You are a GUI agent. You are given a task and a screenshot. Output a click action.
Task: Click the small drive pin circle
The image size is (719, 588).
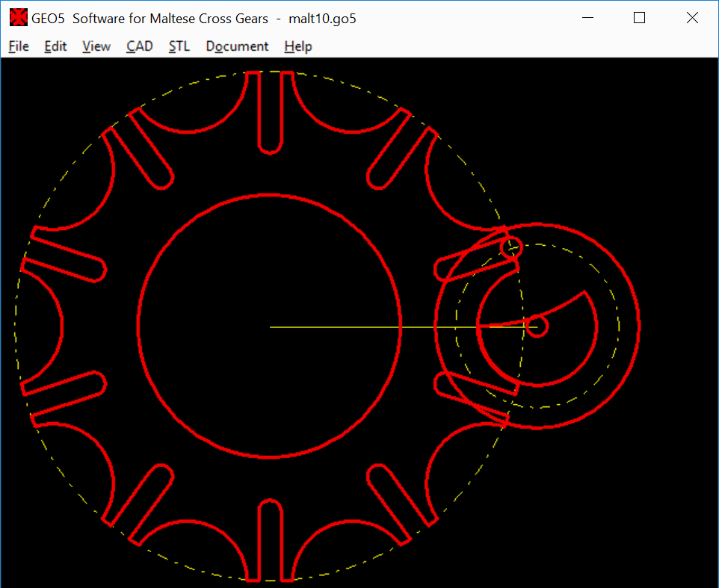511,247
